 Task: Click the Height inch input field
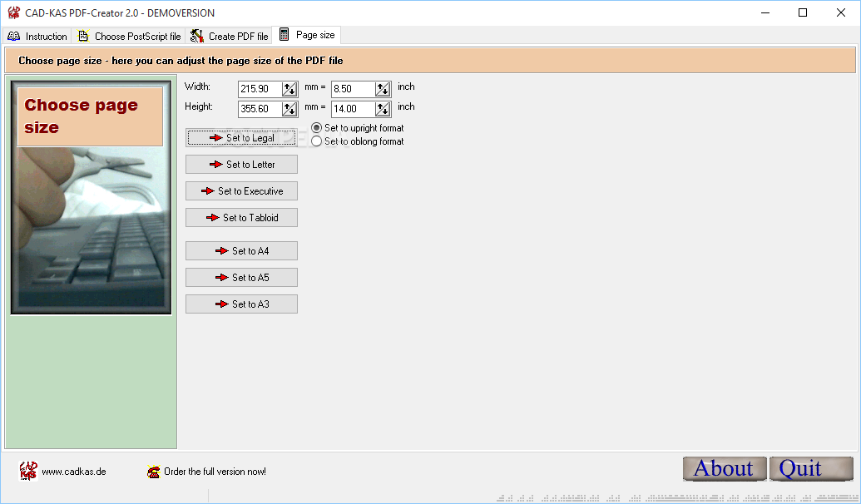coord(354,109)
